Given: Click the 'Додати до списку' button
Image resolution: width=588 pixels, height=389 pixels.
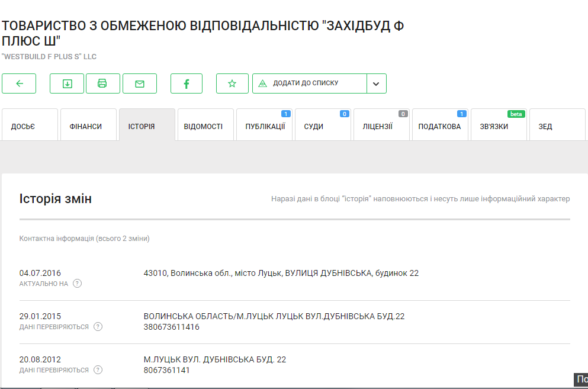Looking at the screenshot, I should tap(310, 83).
